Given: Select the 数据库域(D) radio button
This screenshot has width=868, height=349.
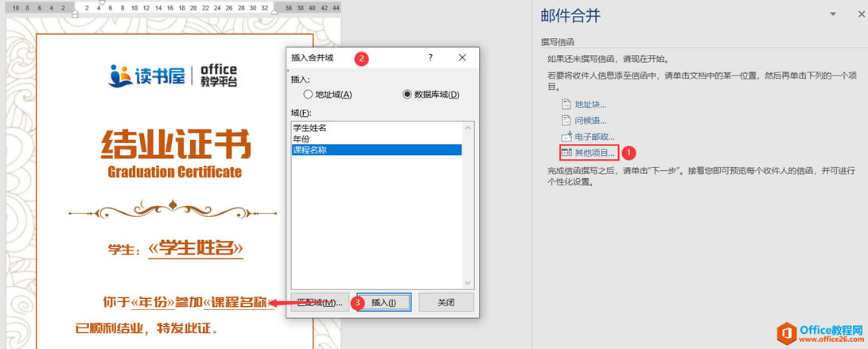Looking at the screenshot, I should pyautogui.click(x=407, y=95).
